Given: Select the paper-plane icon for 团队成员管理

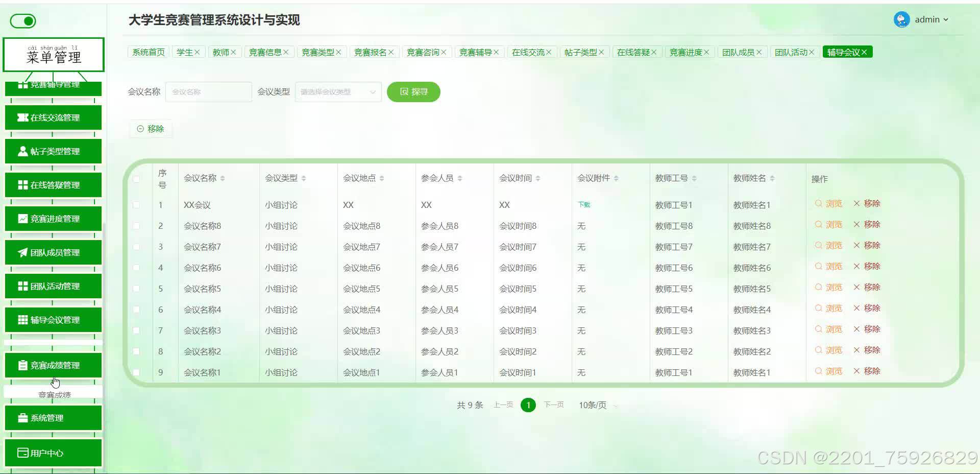Looking at the screenshot, I should (21, 252).
